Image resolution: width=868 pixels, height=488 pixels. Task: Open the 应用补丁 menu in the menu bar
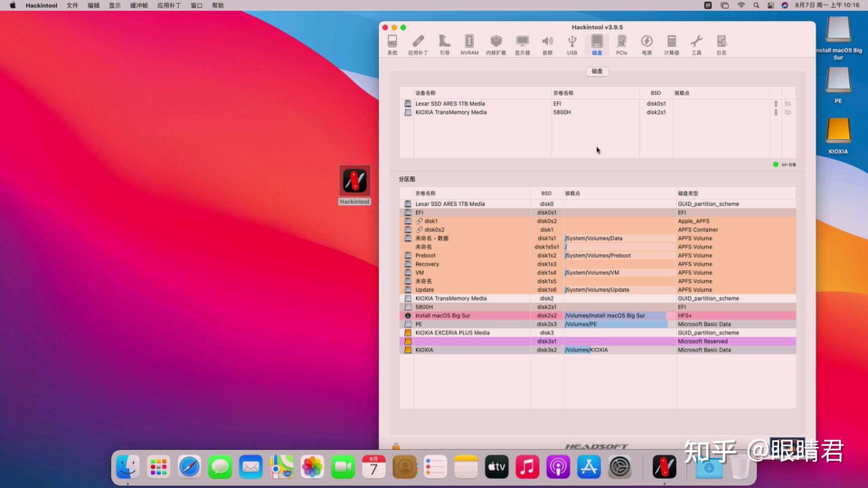pos(168,5)
